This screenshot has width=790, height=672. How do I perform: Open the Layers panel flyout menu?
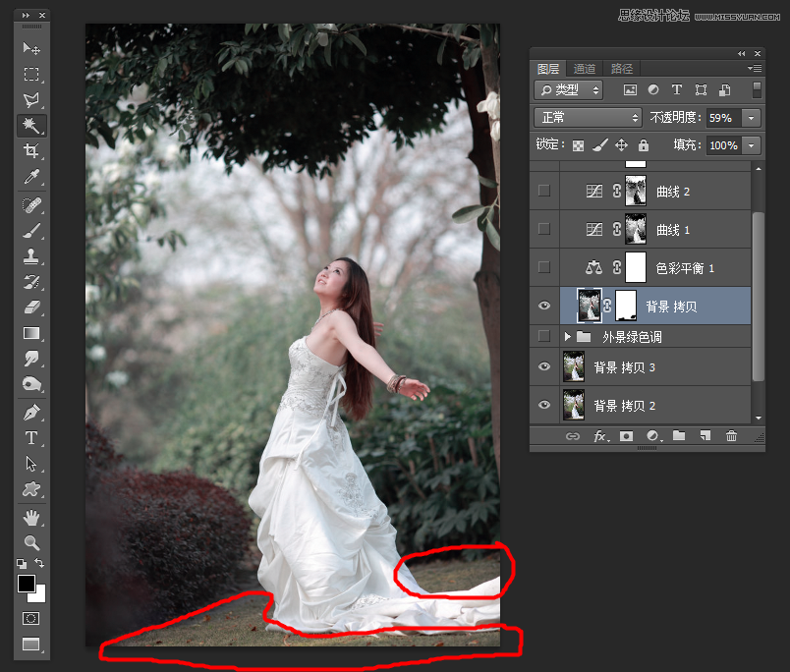pos(755,69)
